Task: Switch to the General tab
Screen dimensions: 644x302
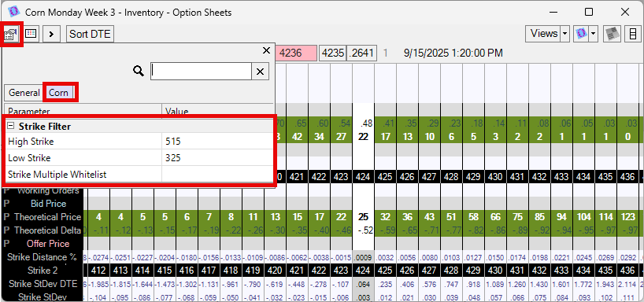Action: [x=24, y=93]
